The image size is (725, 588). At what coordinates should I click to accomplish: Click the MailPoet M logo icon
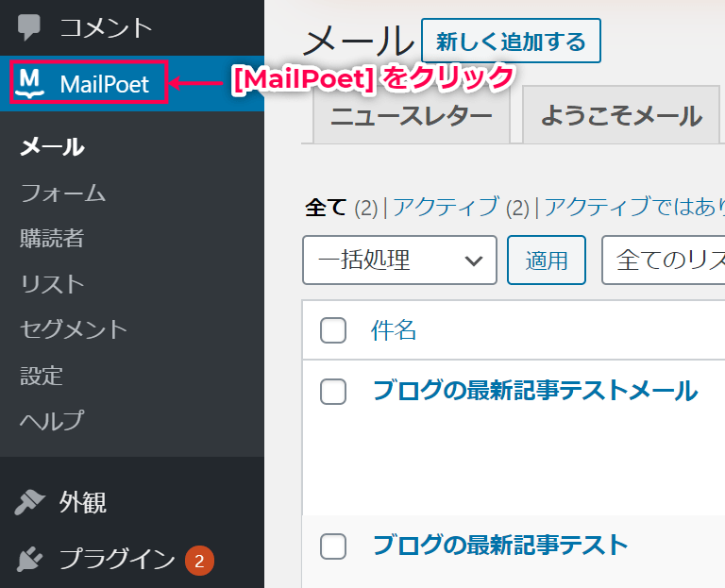click(29, 84)
